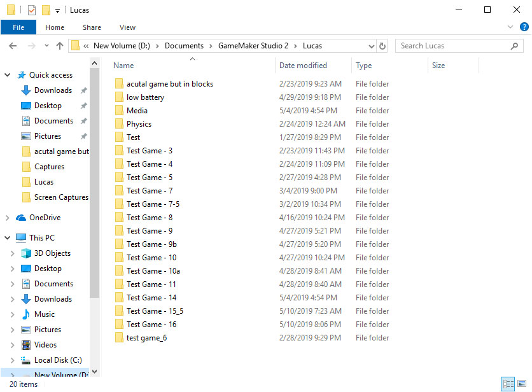Image resolution: width=532 pixels, height=392 pixels.
Task: Unpin Downloads from Quick access
Action: pos(83,90)
